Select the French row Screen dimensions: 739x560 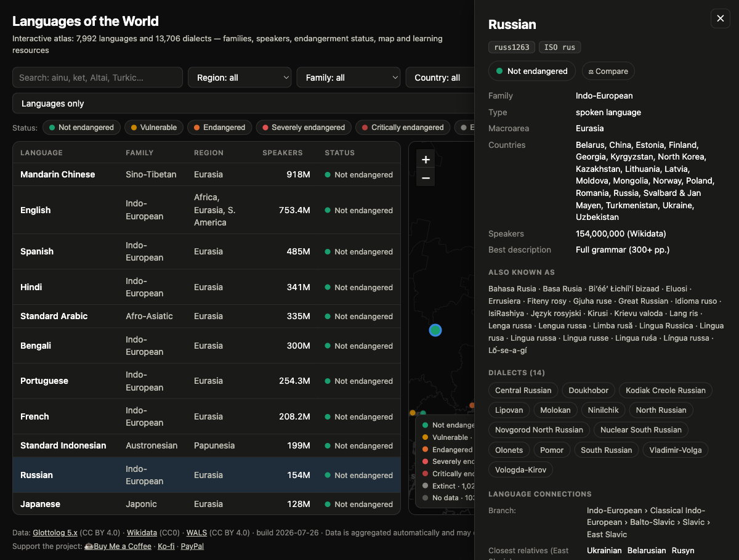pyautogui.click(x=206, y=416)
